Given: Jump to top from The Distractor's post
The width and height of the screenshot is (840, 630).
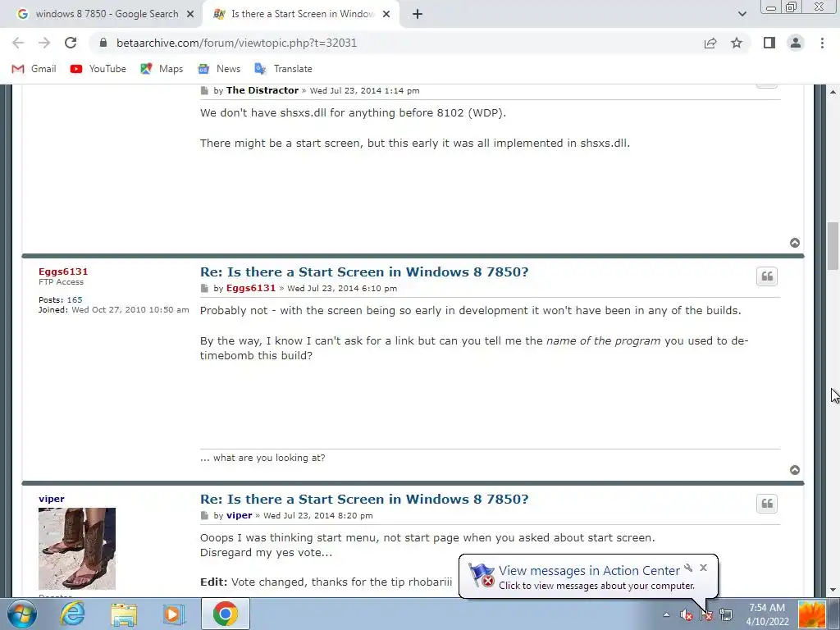Looking at the screenshot, I should pyautogui.click(x=795, y=243).
